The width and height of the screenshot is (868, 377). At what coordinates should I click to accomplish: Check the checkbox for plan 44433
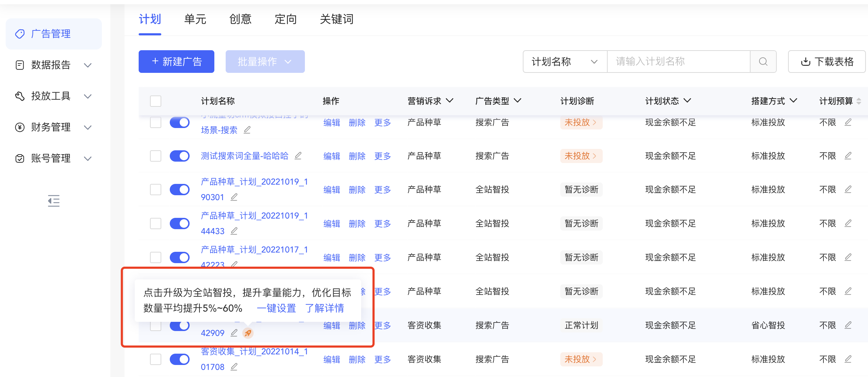pos(156,224)
